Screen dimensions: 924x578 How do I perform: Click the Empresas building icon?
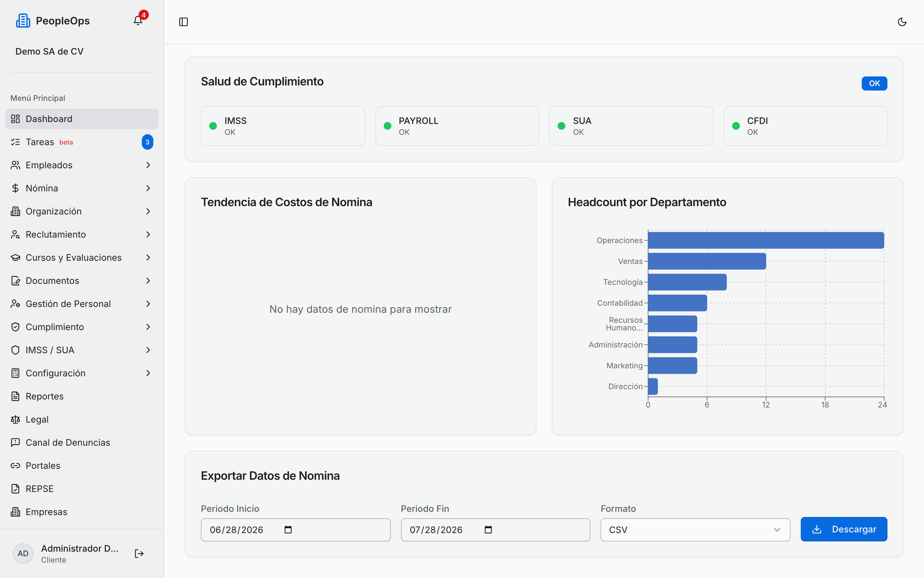[x=15, y=512]
